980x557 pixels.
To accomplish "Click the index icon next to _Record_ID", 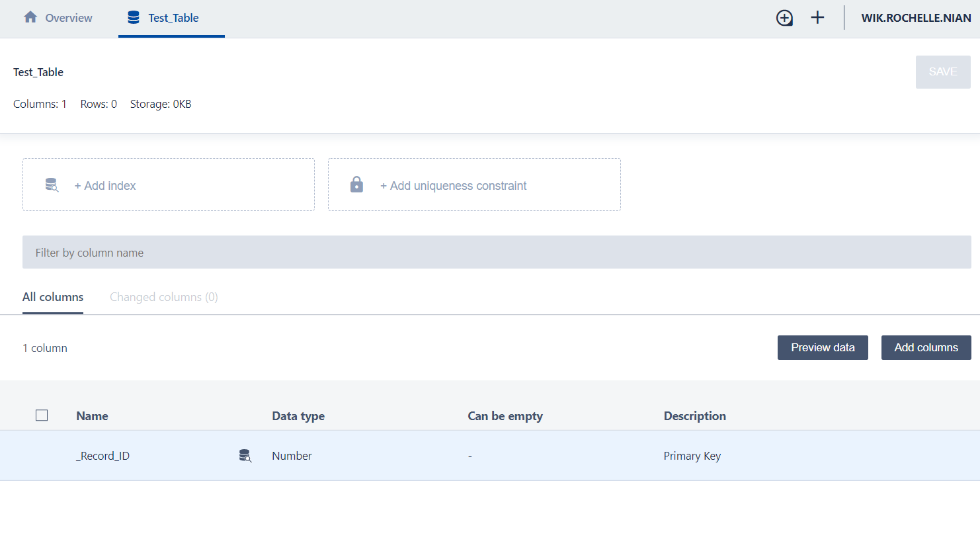I will point(245,456).
